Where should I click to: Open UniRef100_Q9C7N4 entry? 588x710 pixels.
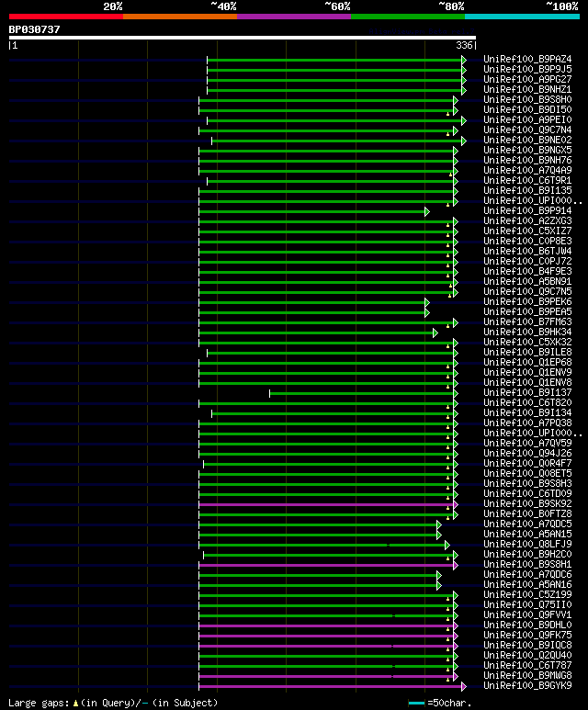[527, 130]
